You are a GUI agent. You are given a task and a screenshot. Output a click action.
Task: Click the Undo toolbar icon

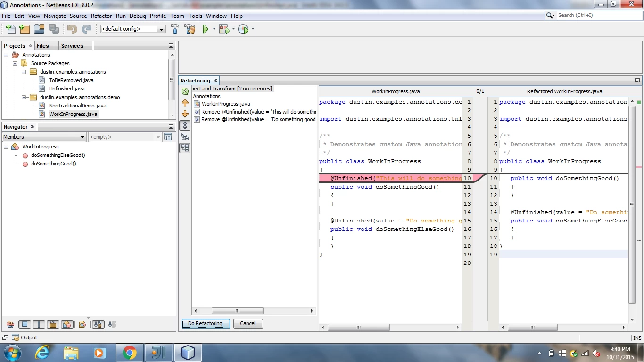[x=72, y=29]
